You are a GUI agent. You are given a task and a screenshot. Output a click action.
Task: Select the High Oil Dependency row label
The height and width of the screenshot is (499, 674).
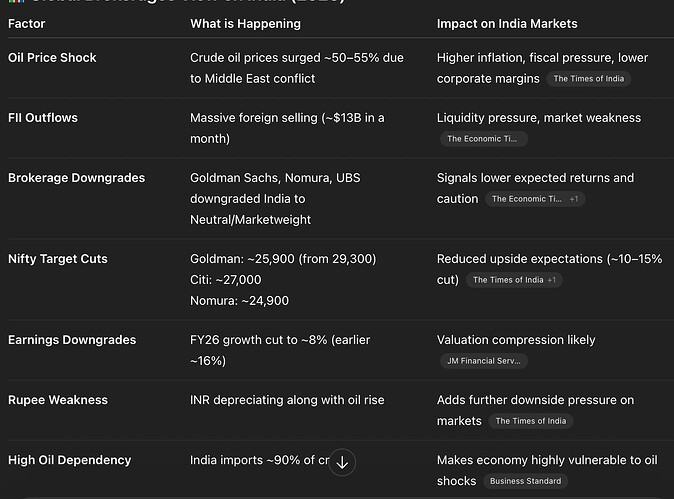[69, 460]
